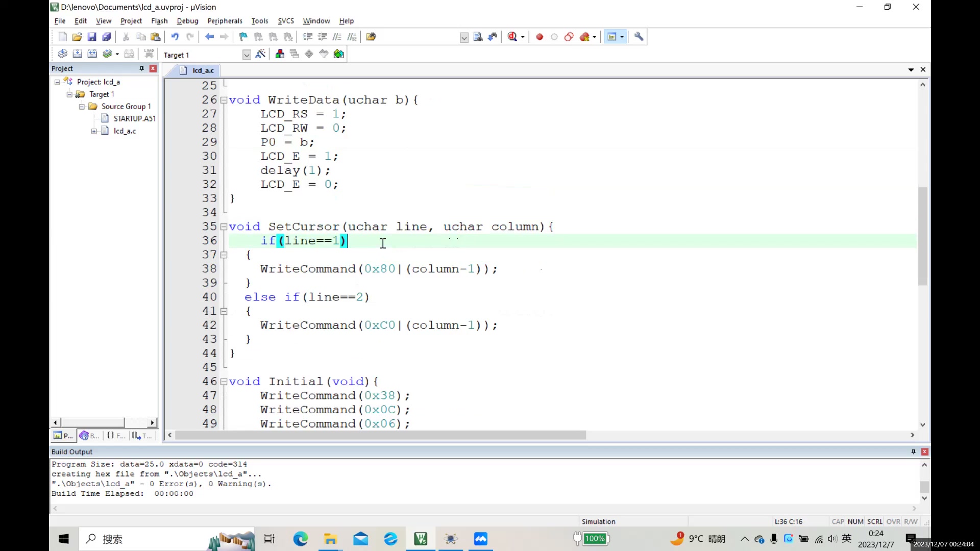980x551 pixels.
Task: Open the Find in Files icon
Action: click(371, 37)
